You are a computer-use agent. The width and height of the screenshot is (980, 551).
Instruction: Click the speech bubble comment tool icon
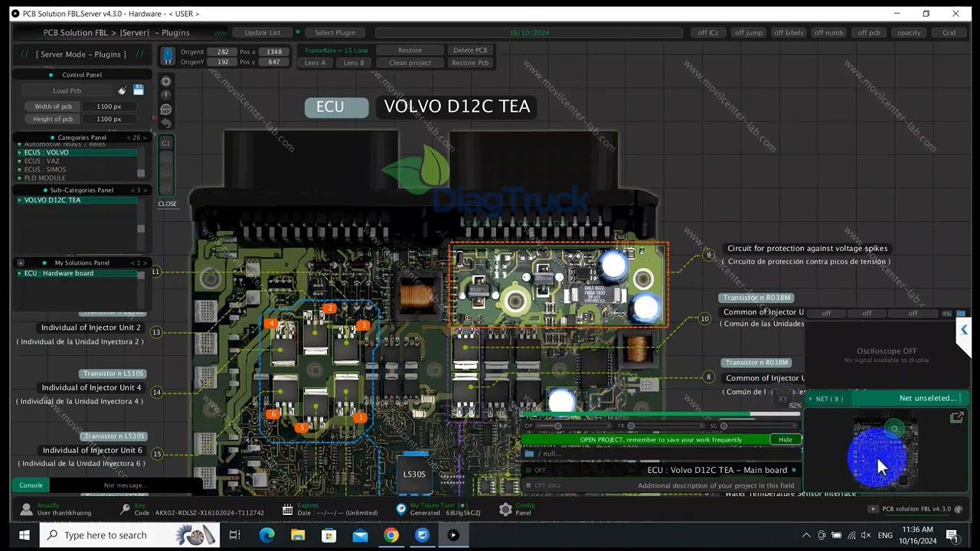166,109
